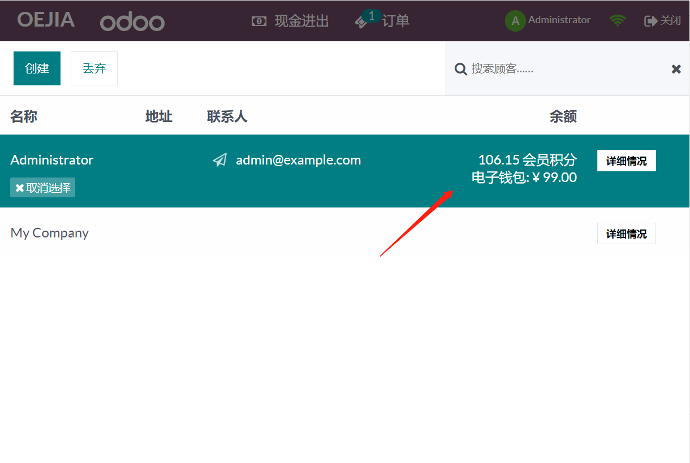This screenshot has width=690, height=463.
Task: Clear the customer search with X icon
Action: pyautogui.click(x=676, y=69)
